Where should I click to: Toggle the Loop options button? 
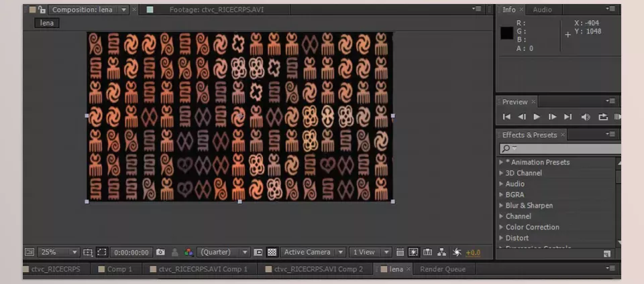[x=603, y=117]
